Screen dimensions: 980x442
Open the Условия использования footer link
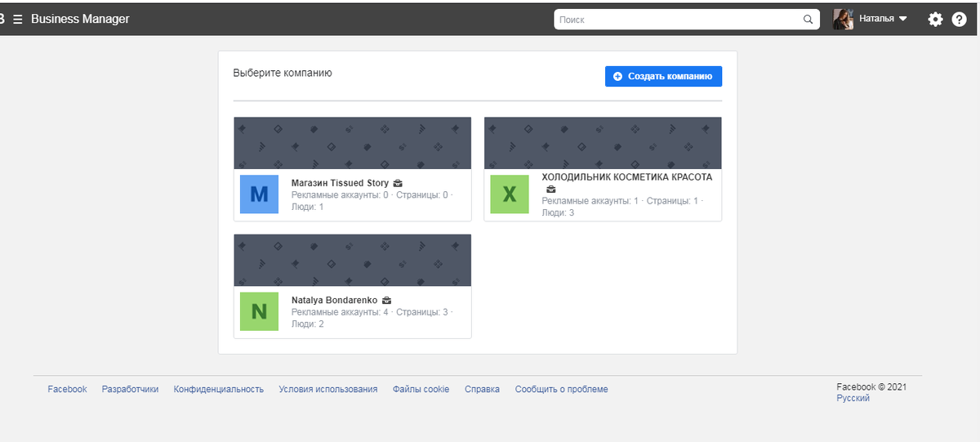click(328, 390)
